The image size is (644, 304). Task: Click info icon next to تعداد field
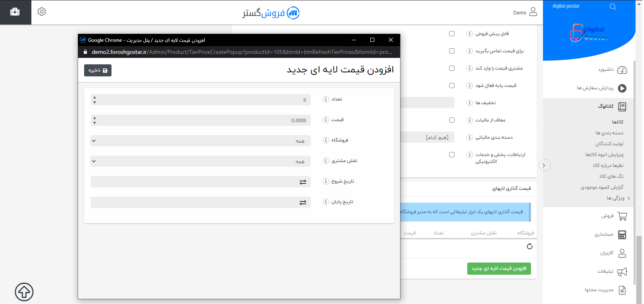click(x=326, y=99)
